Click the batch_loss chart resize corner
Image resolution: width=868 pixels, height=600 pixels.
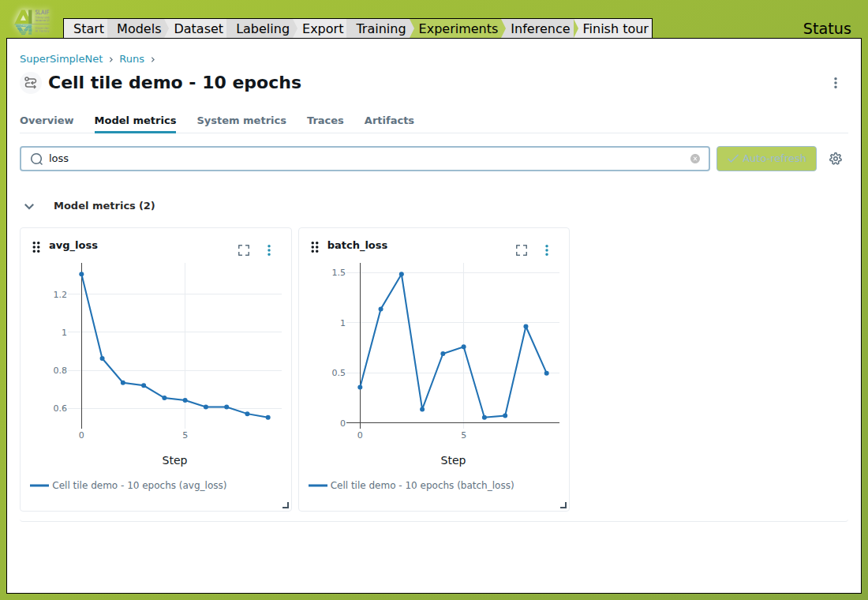[x=563, y=505]
